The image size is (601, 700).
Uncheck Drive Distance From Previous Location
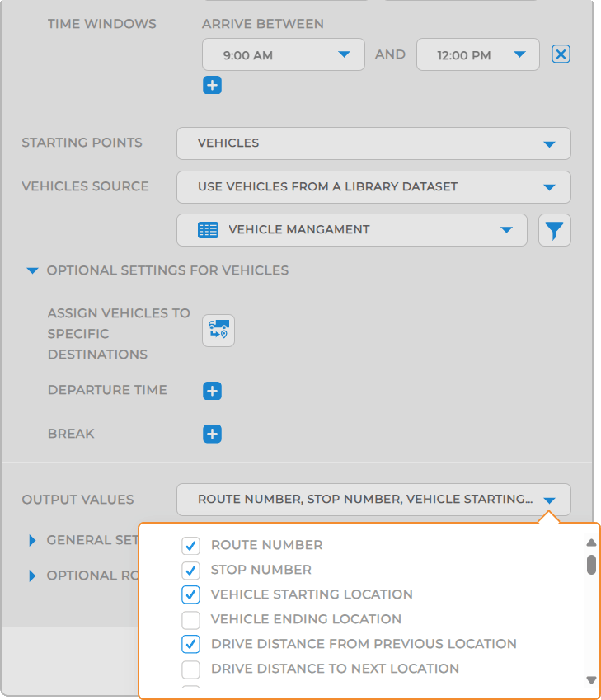tap(190, 644)
